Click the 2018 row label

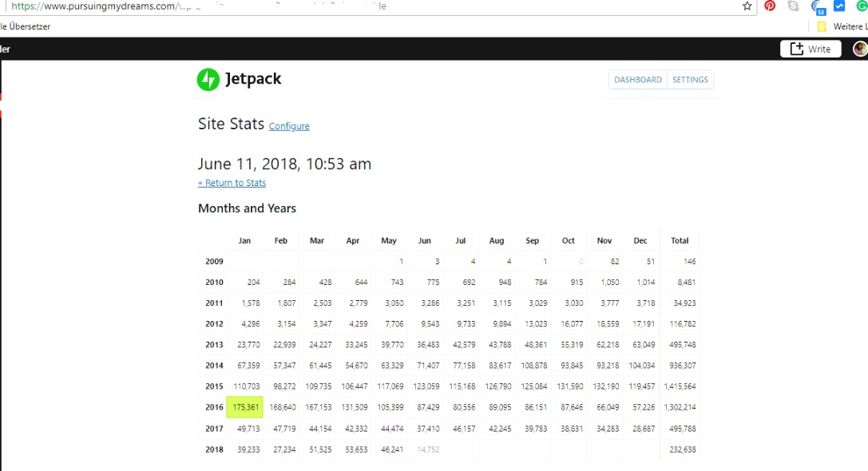[214, 449]
